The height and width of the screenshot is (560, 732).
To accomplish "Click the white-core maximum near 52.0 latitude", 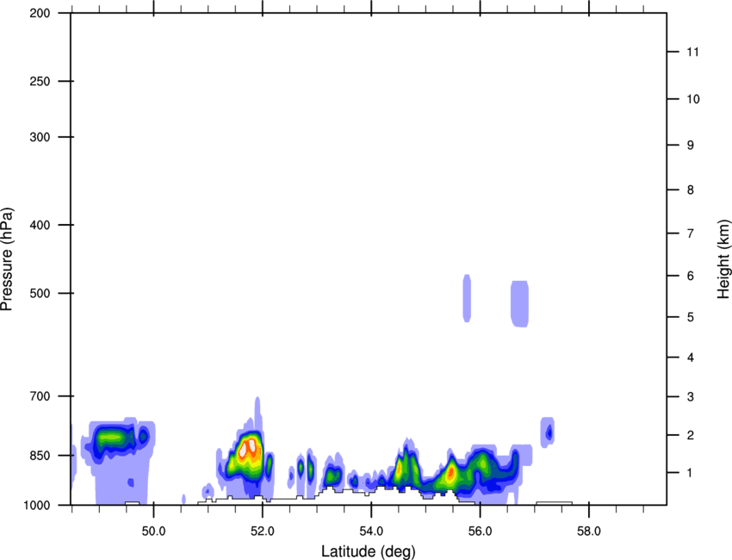I will (x=247, y=447).
